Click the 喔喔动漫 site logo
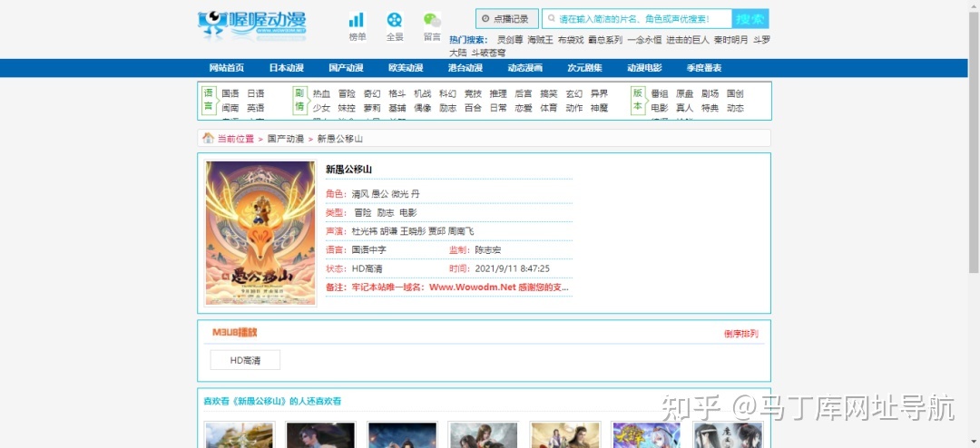This screenshot has height=448, width=980. pyautogui.click(x=252, y=25)
